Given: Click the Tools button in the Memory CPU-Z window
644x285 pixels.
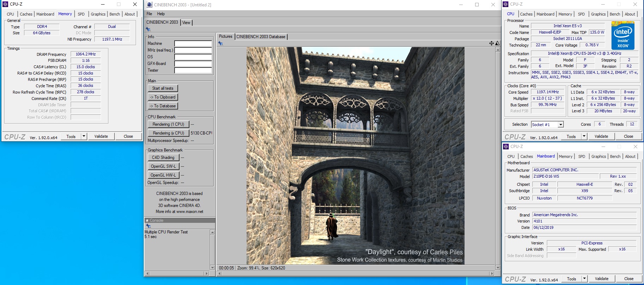Looking at the screenshot, I should (71, 136).
